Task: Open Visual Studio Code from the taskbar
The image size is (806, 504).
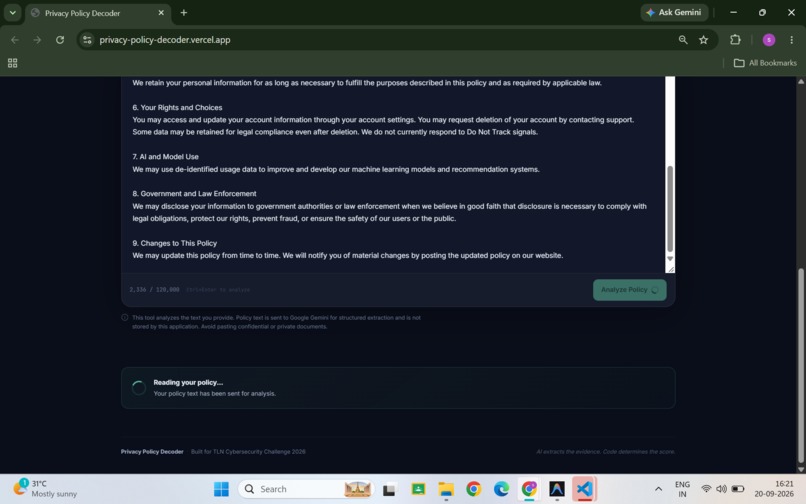Action: point(584,489)
